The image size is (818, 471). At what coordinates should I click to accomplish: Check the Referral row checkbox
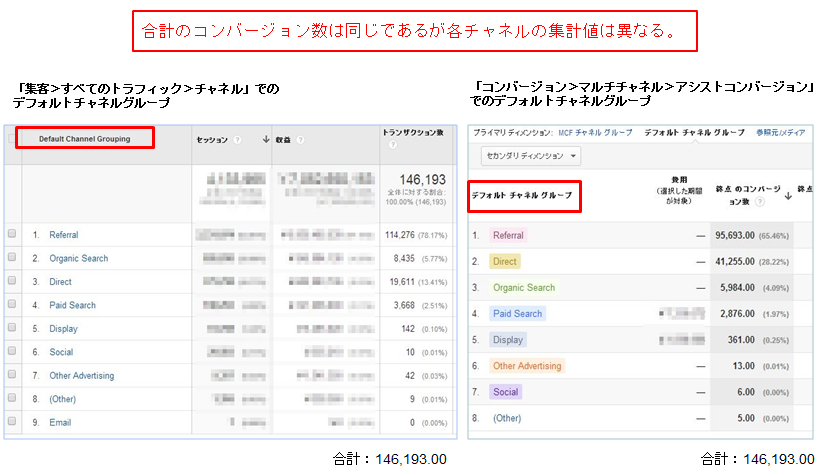pos(12,235)
